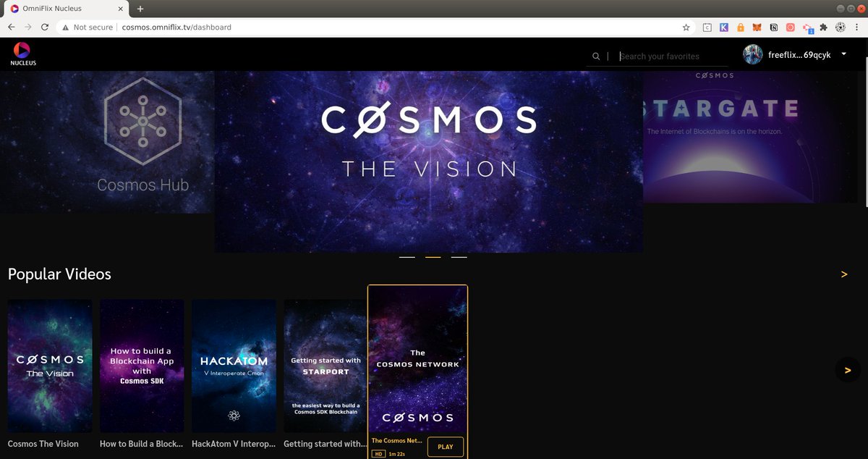Click The Cosmos Net... title
The height and width of the screenshot is (459, 868).
396,440
